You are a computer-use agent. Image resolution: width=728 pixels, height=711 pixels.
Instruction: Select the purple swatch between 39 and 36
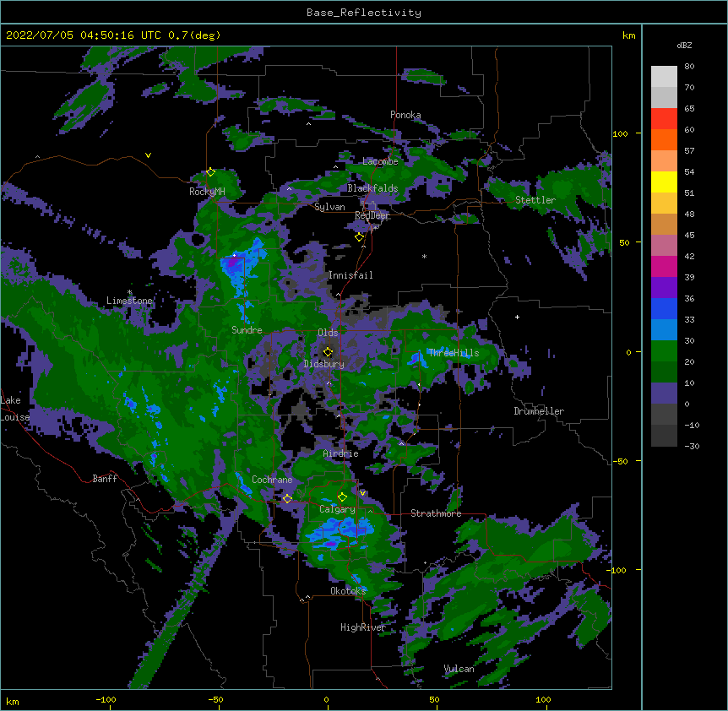click(664, 287)
